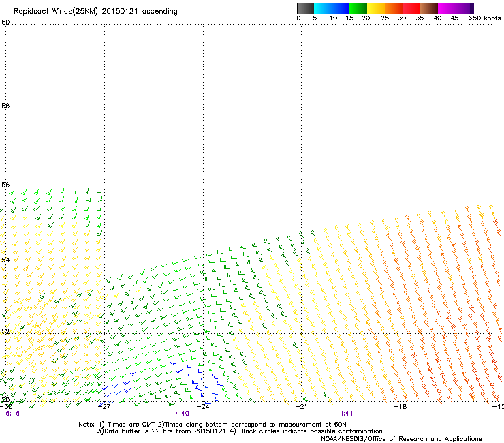Click the NOAA/NESDIS Office of Research credit

[x=401, y=439]
